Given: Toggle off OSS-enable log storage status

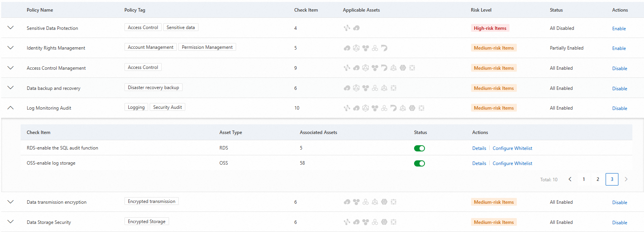Looking at the screenshot, I should 420,163.
